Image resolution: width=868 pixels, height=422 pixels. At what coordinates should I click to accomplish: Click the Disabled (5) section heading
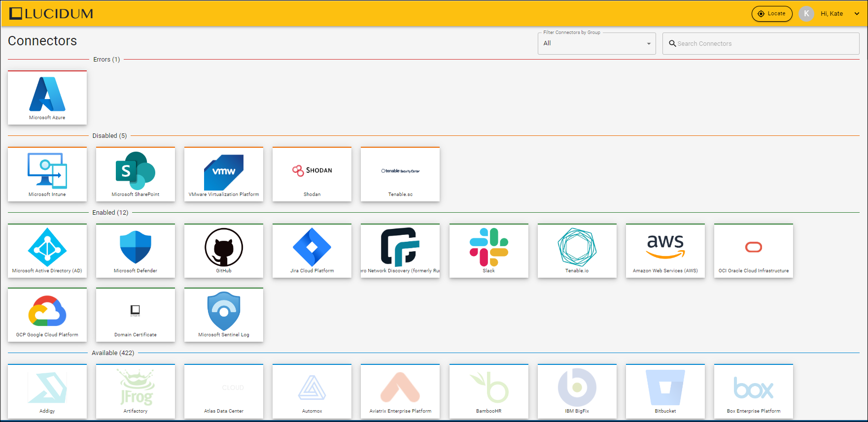point(109,136)
